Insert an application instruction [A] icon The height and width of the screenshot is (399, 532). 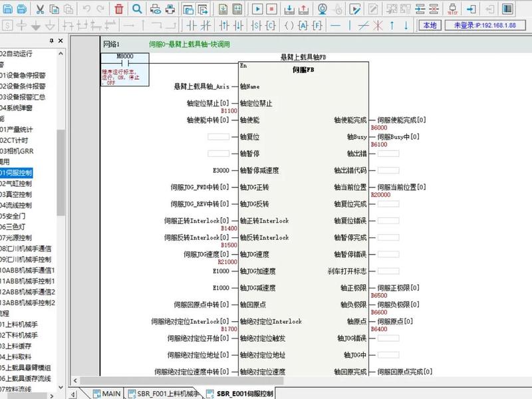tap(303, 25)
